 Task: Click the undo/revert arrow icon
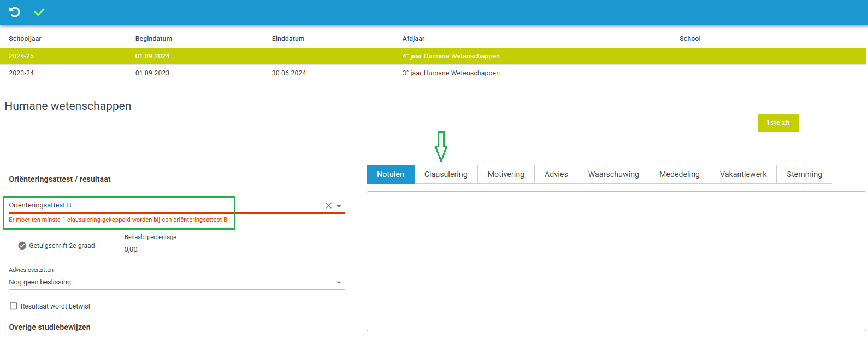click(15, 12)
